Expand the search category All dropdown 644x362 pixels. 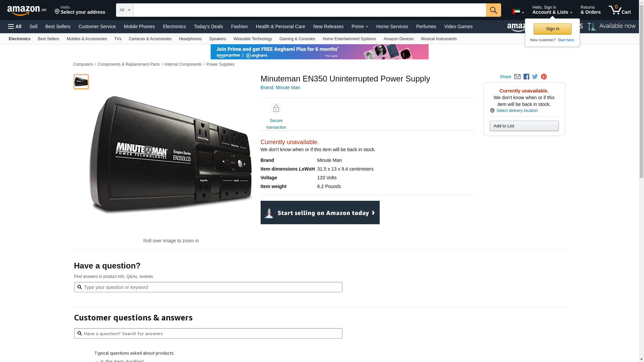(124, 10)
